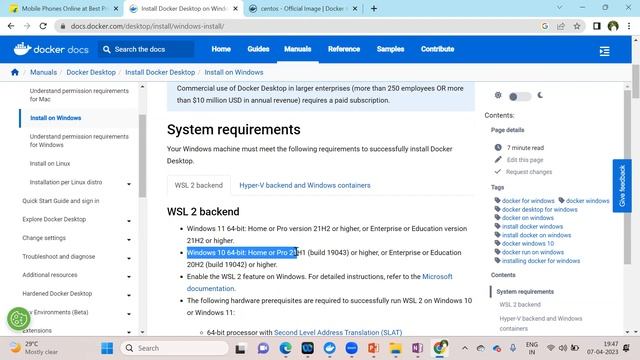Image resolution: width=640 pixels, height=360 pixels.
Task: Click the Give feedback side button
Action: (x=622, y=186)
